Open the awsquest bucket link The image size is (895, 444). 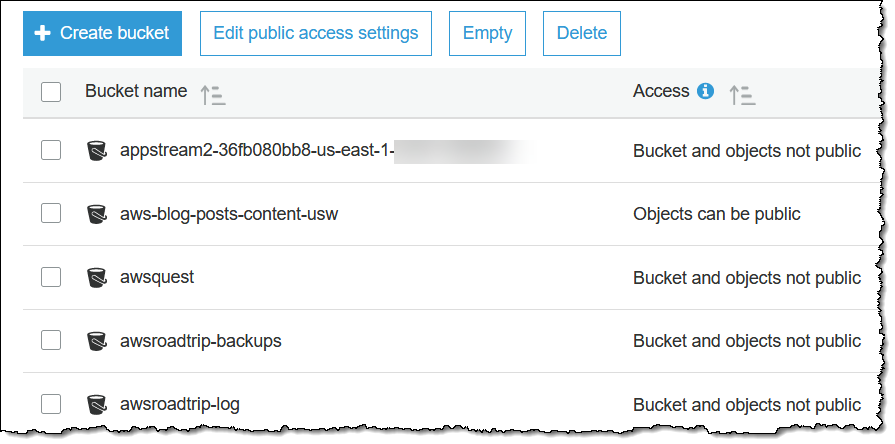[156, 277]
